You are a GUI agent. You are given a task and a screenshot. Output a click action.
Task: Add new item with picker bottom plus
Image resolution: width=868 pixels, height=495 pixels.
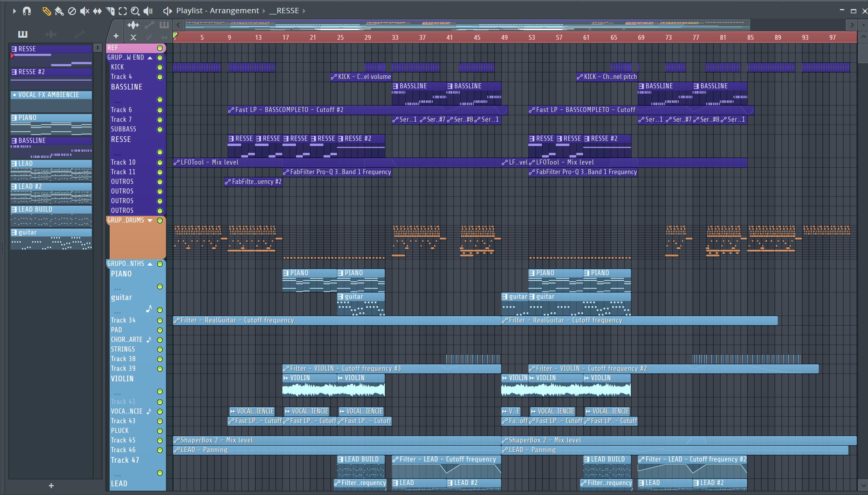pos(51,485)
